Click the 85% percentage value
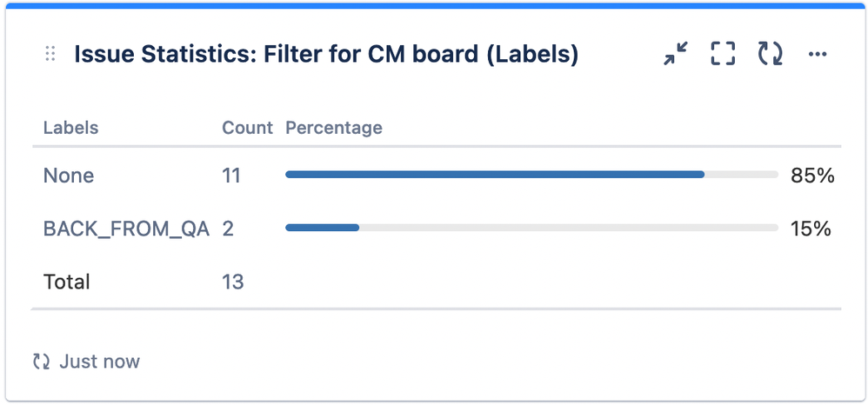The height and width of the screenshot is (405, 868). (812, 176)
